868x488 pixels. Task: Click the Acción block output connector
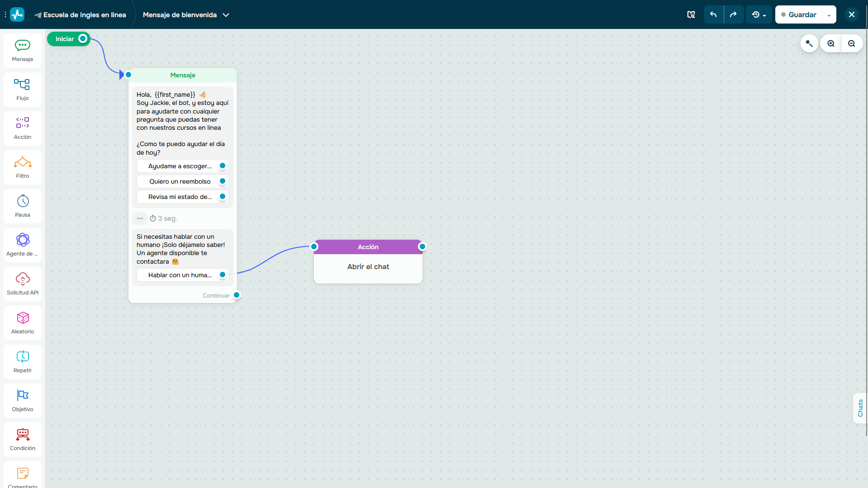[x=422, y=246]
